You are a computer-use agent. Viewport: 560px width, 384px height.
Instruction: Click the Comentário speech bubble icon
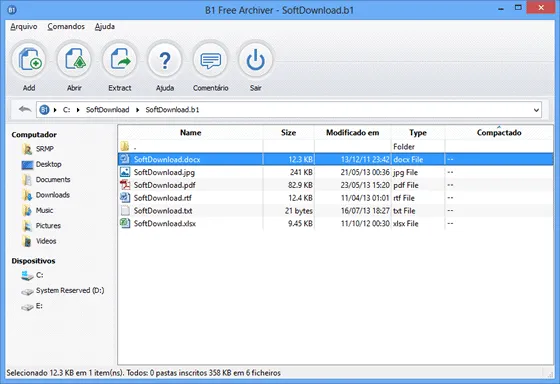click(x=210, y=60)
